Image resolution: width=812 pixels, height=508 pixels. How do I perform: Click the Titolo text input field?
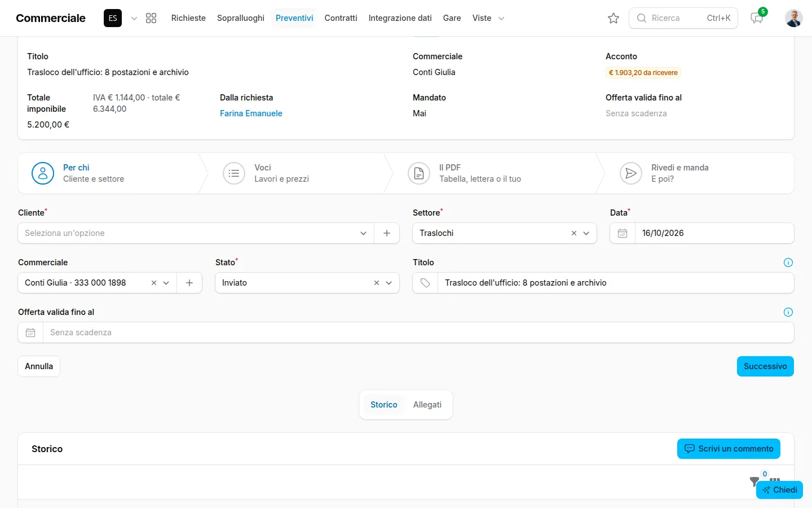click(616, 283)
